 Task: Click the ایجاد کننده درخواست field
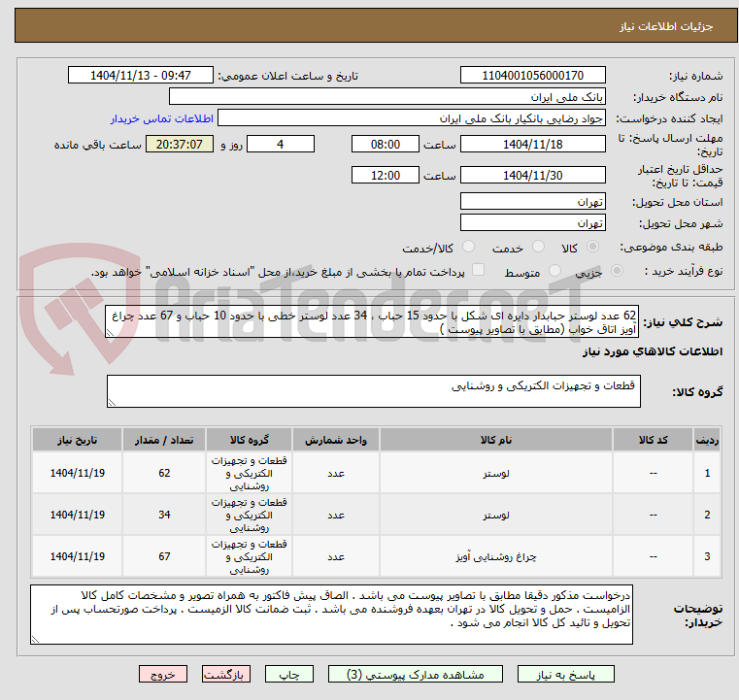pos(411,118)
